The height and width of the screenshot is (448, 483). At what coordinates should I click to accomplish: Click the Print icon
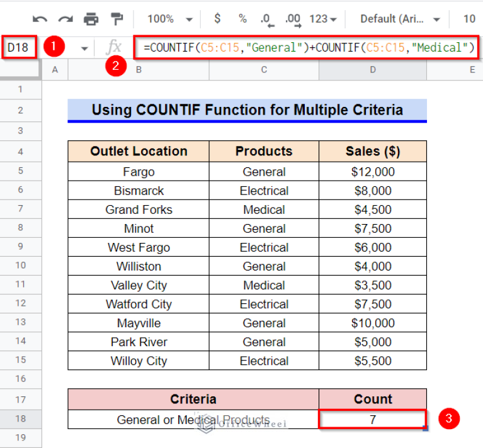(91, 19)
